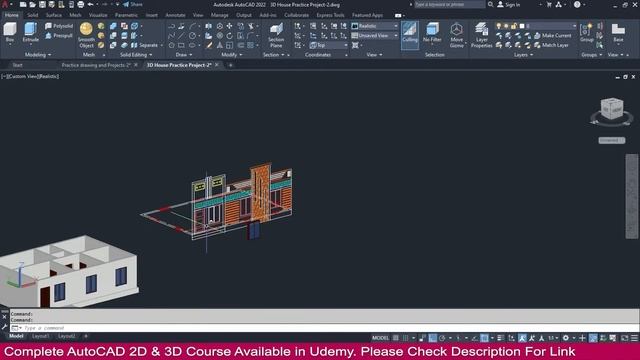Select the Rectangle draw tool

pyautogui.click(x=181, y=45)
